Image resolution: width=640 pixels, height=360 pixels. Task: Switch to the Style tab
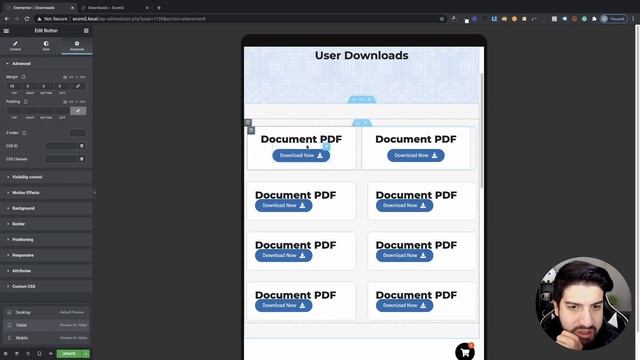point(46,46)
